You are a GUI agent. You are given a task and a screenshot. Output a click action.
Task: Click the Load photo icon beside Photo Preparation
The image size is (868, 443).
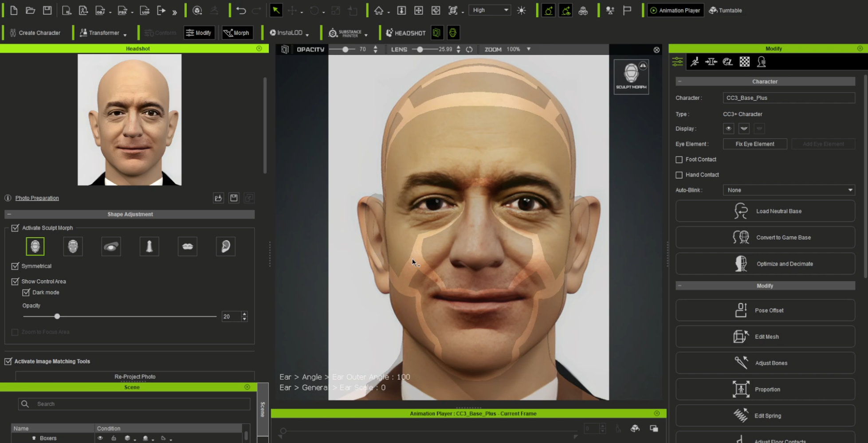[x=218, y=198]
